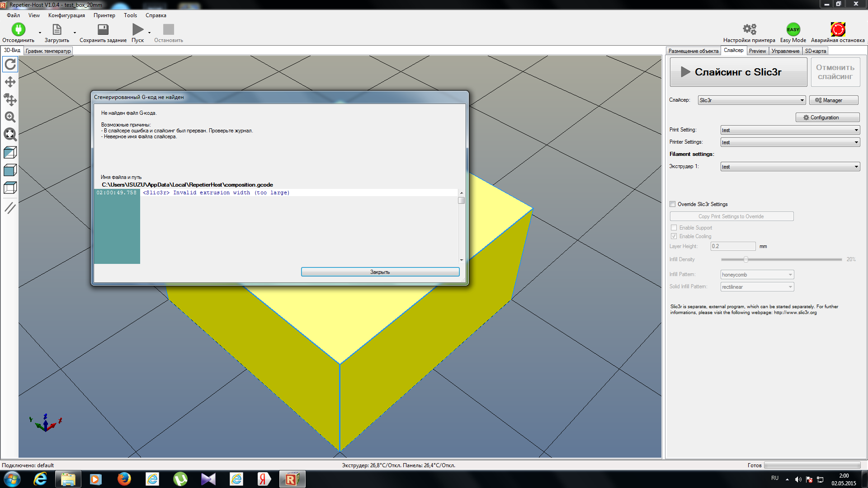Viewport: 868px width, 488px height.
Task: Click the Save job floppy icon
Action: coord(103,29)
